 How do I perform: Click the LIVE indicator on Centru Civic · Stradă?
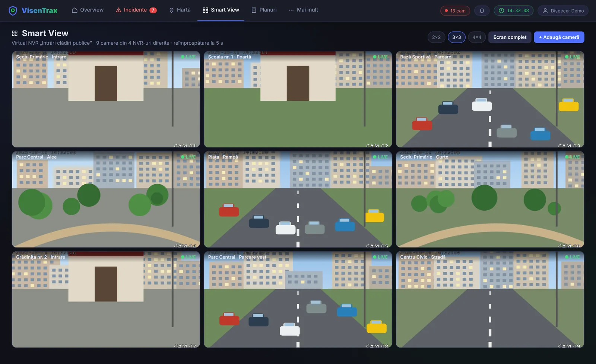[x=572, y=257]
